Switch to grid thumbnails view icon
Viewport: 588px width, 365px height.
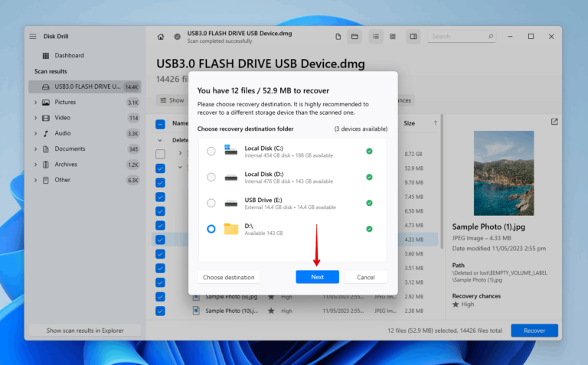(393, 37)
